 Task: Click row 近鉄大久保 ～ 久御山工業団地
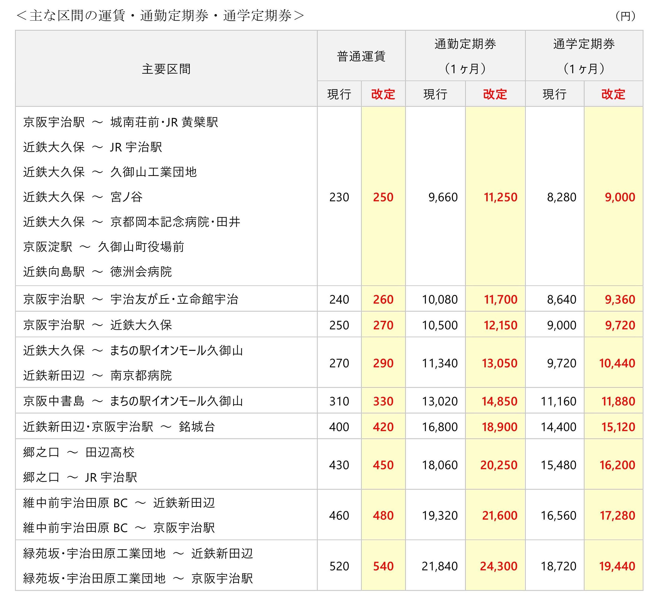click(x=110, y=172)
